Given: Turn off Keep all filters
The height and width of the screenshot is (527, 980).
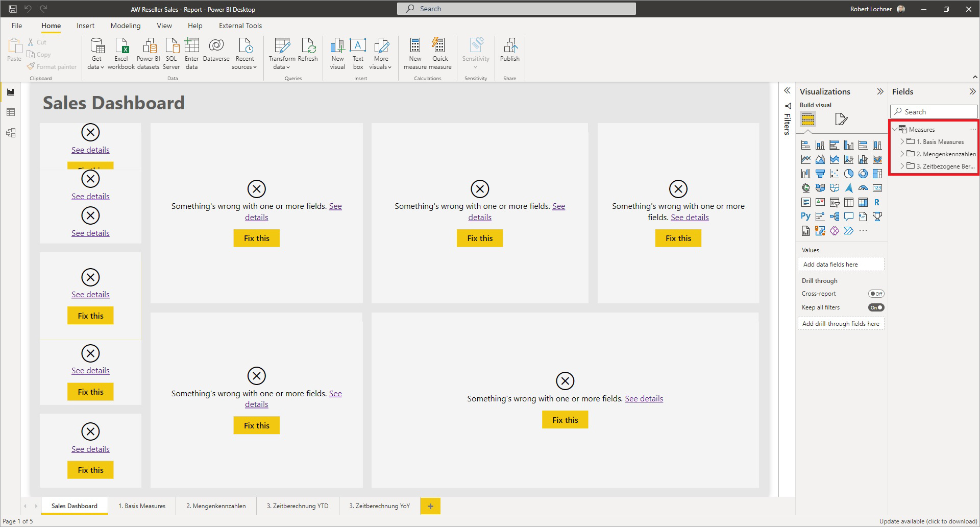Looking at the screenshot, I should (x=876, y=307).
